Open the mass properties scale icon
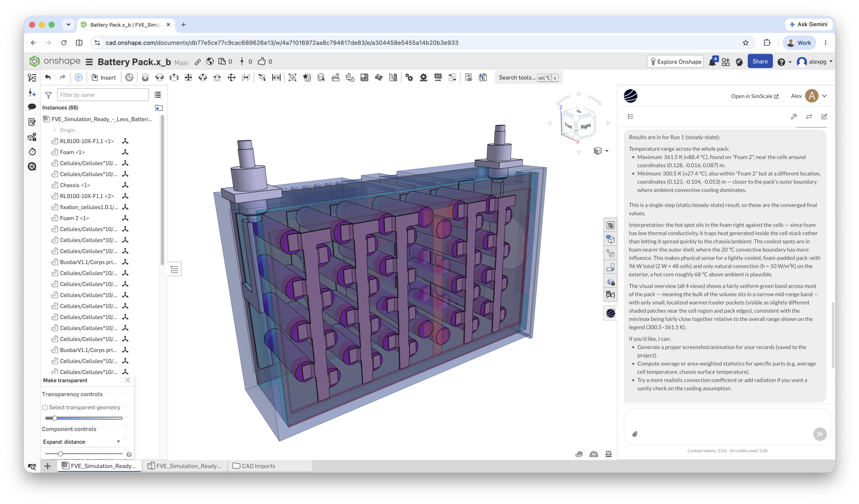 click(608, 454)
